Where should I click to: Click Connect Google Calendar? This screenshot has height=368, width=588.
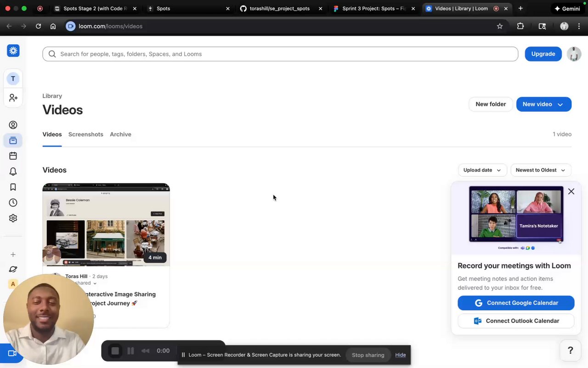[516, 303]
